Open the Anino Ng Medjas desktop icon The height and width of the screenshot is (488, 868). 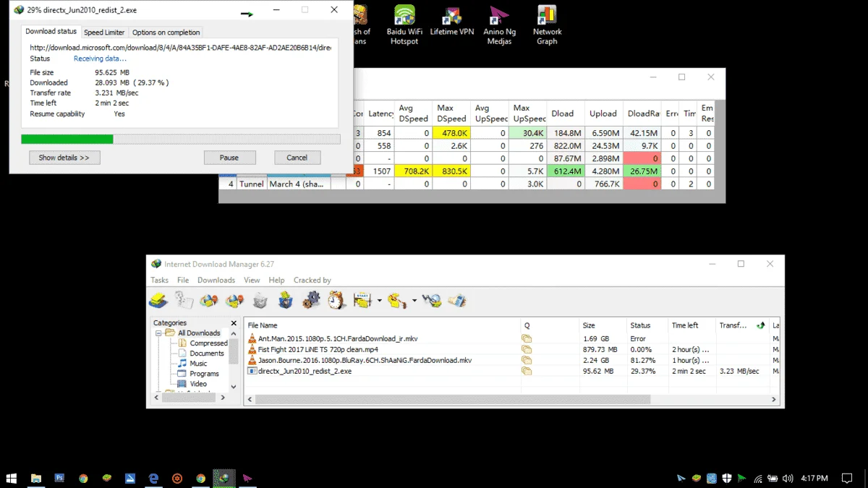click(x=499, y=25)
